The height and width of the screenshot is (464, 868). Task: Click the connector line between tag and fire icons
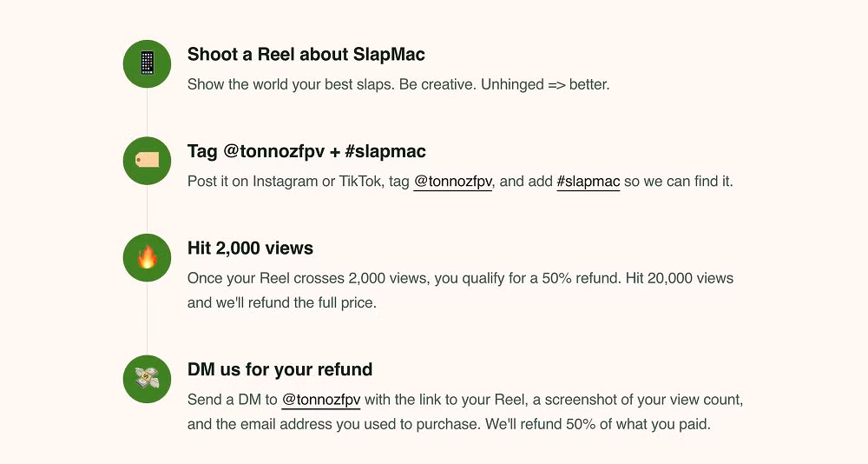(147, 209)
